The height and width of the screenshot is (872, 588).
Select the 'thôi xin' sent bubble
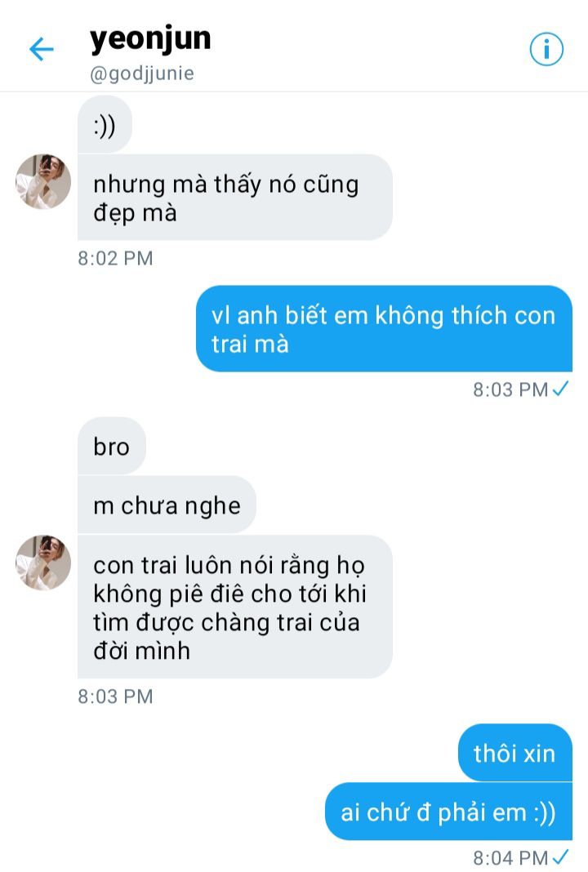pyautogui.click(x=515, y=753)
